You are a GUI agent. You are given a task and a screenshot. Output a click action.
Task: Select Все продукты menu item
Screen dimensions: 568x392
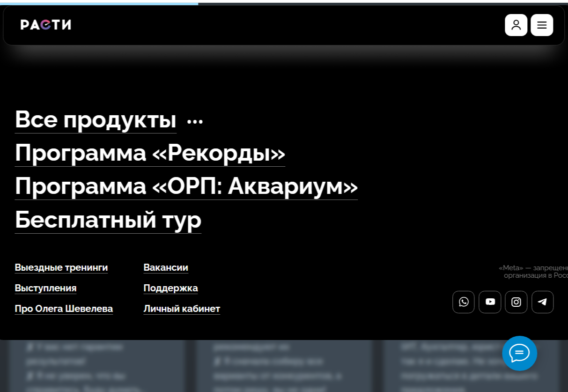pyautogui.click(x=96, y=119)
